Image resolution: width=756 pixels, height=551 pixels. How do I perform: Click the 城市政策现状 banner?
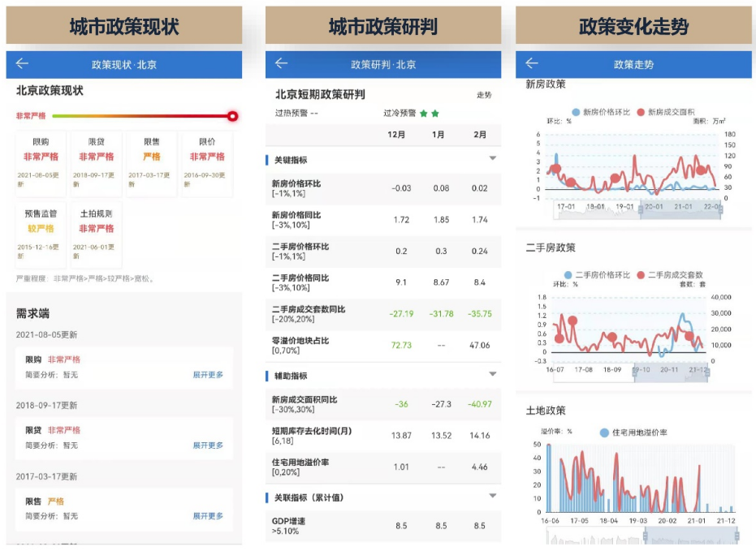click(124, 26)
